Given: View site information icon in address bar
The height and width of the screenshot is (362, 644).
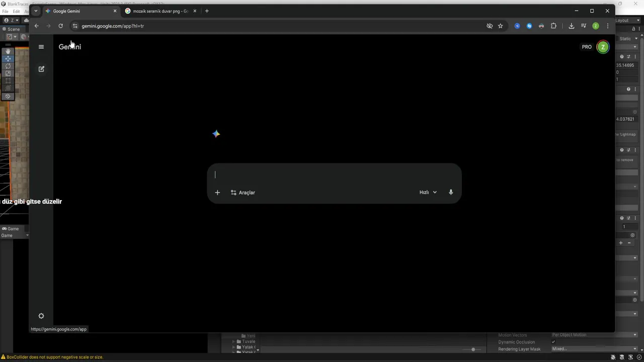Looking at the screenshot, I should tap(75, 26).
